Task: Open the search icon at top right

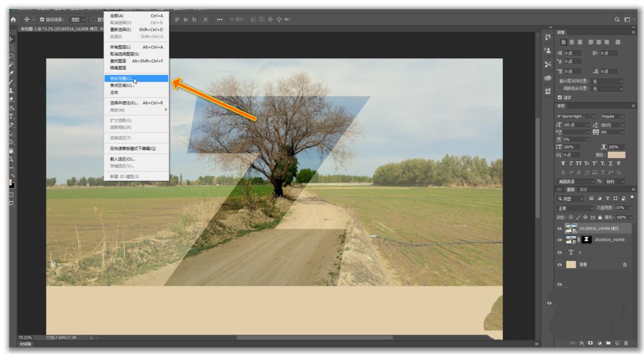Action: click(617, 19)
